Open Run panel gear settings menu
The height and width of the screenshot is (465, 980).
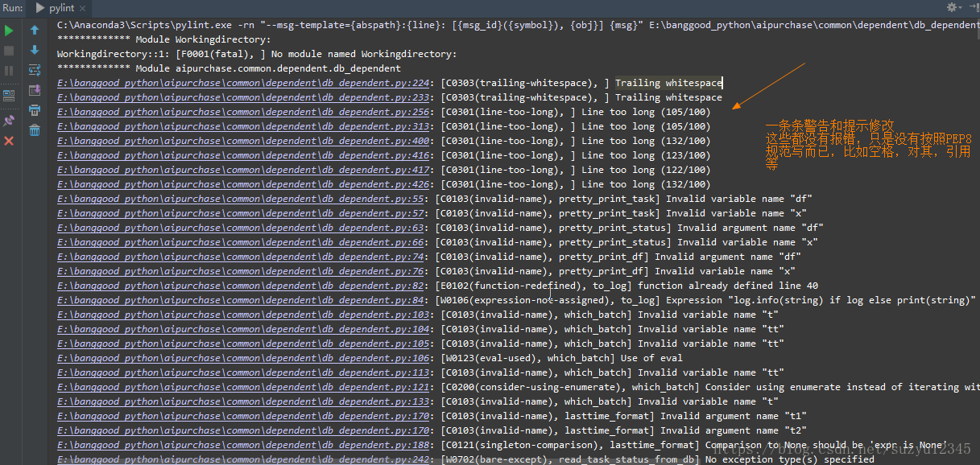(x=953, y=7)
